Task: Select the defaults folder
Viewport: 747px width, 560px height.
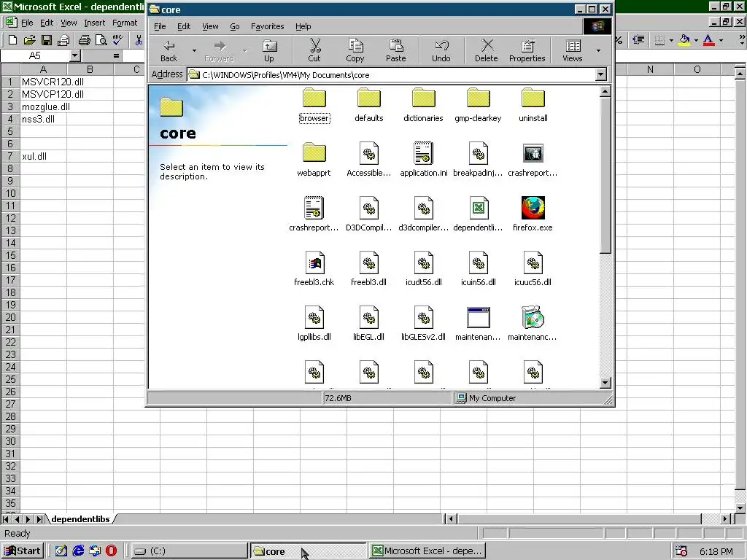Action: click(368, 105)
